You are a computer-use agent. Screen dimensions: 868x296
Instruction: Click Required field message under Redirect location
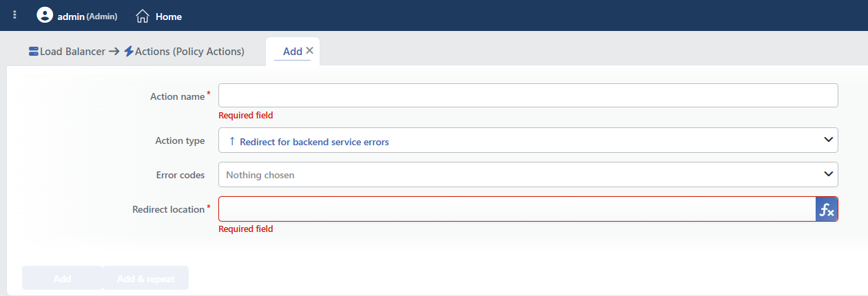pos(245,229)
